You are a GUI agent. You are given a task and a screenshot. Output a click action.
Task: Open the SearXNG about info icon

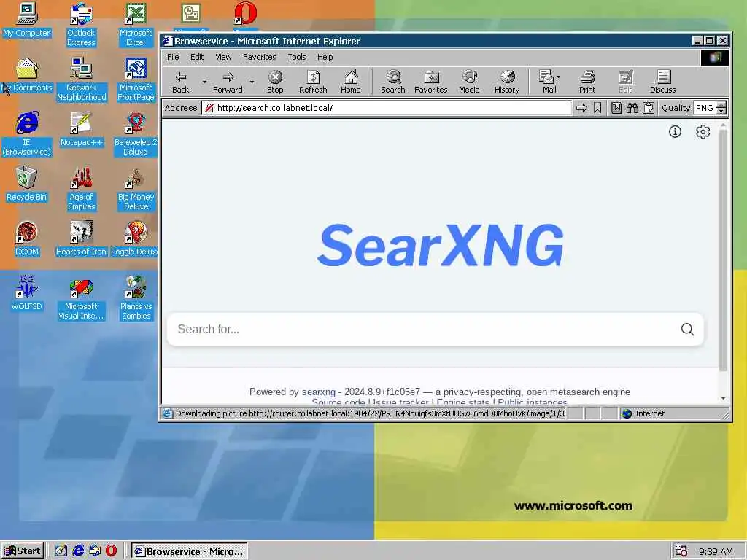tap(675, 132)
